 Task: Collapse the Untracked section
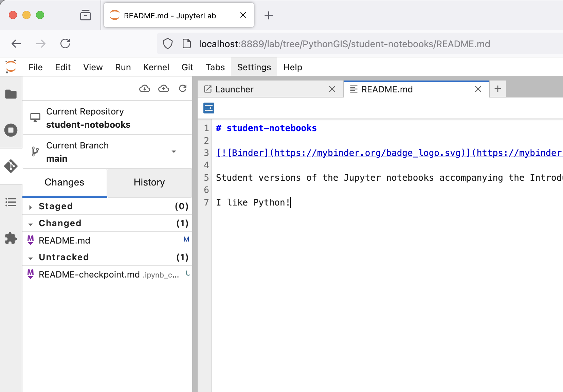click(x=31, y=258)
